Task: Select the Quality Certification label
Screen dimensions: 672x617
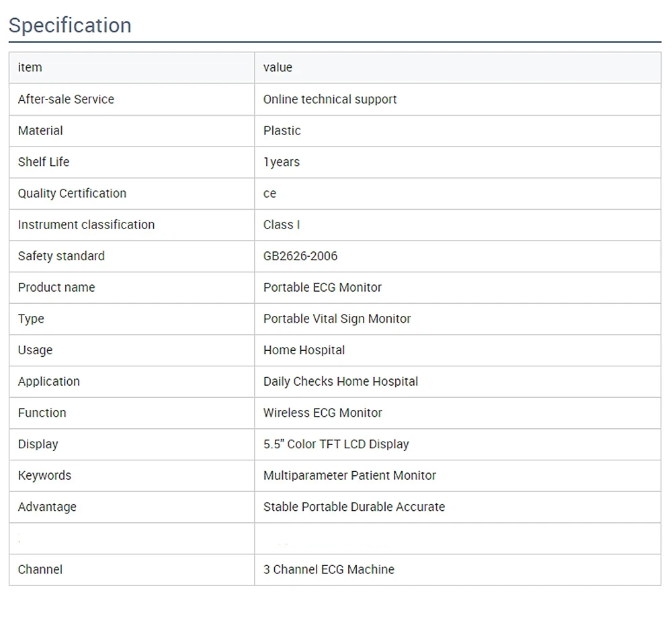Action: (72, 193)
